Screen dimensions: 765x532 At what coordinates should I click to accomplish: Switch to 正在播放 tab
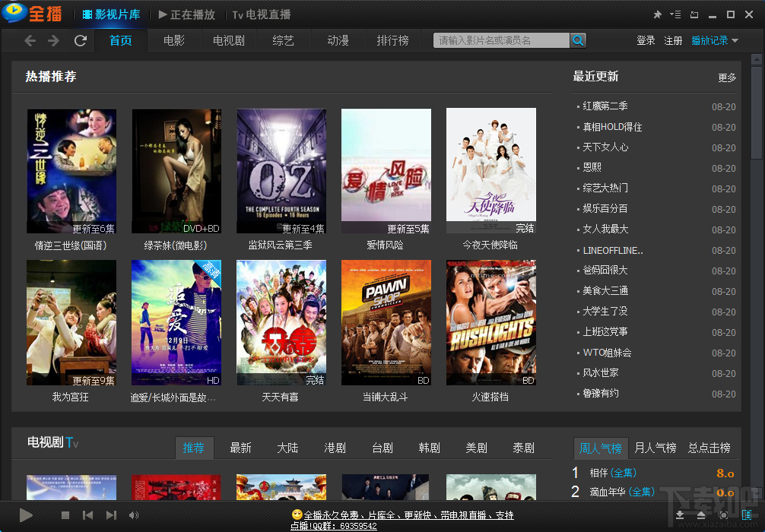(187, 14)
